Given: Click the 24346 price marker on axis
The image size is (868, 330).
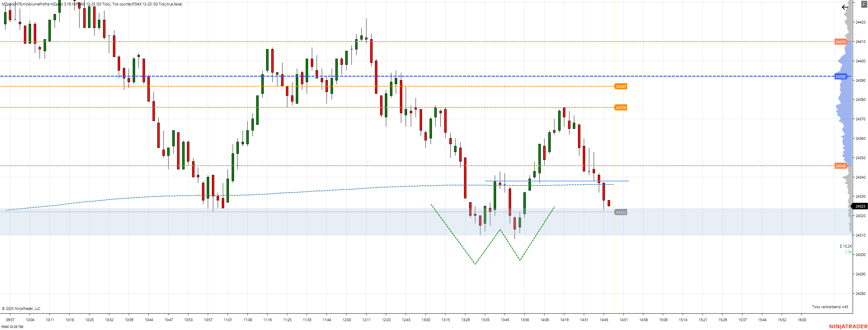Looking at the screenshot, I should pyautogui.click(x=841, y=166).
